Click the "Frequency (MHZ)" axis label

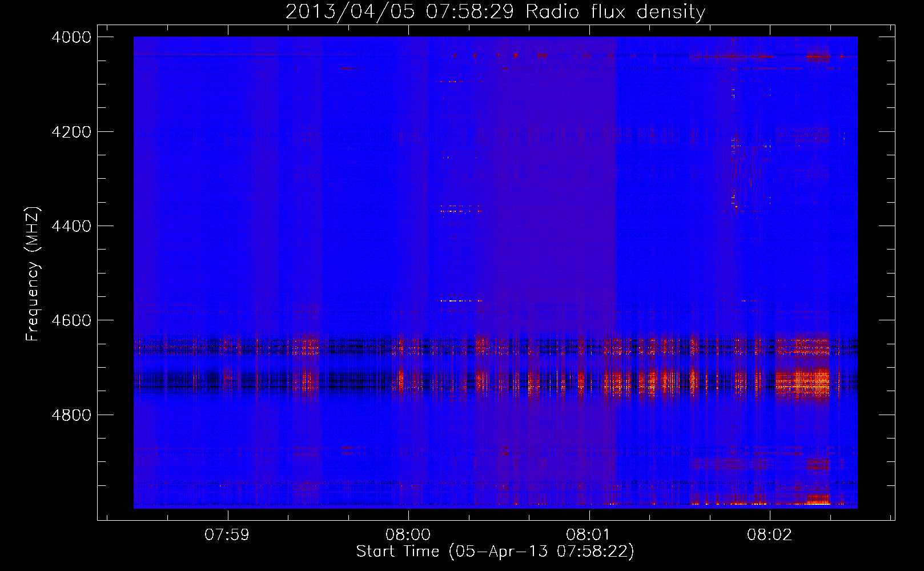click(33, 274)
